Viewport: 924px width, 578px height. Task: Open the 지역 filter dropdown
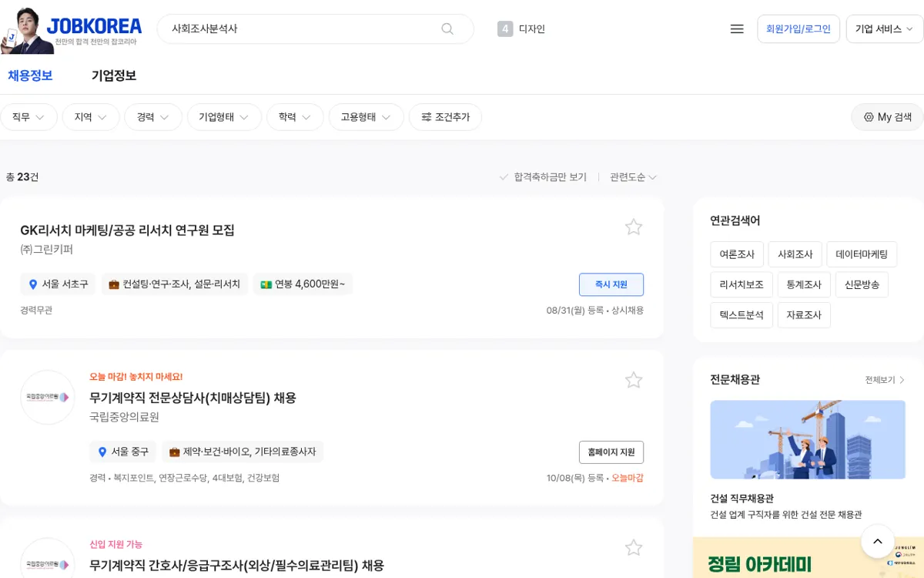pos(91,117)
